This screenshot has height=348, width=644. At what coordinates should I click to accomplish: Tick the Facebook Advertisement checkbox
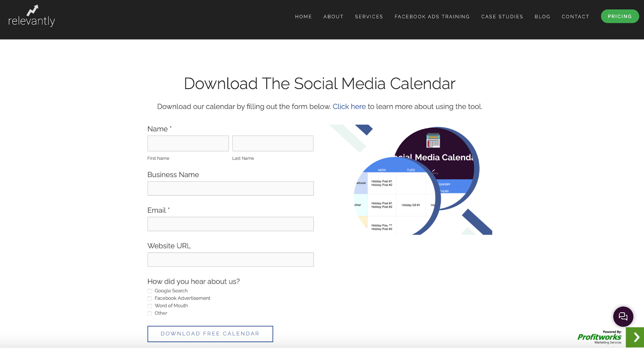[x=150, y=298]
